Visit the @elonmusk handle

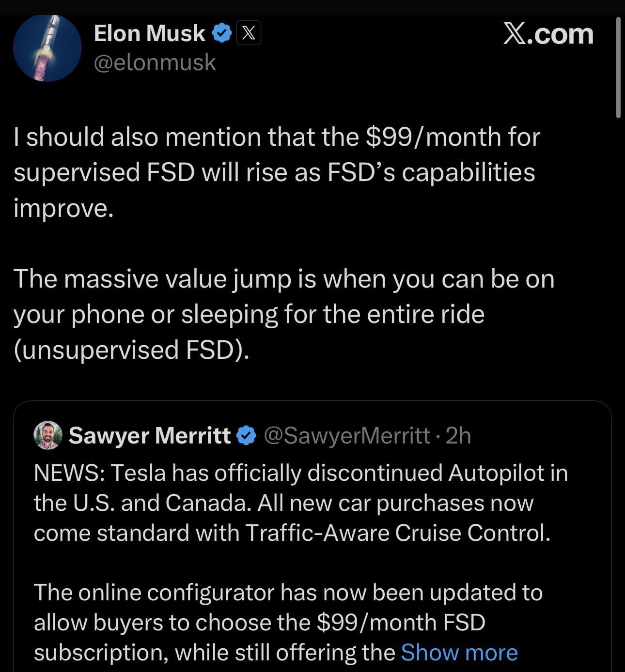[x=155, y=62]
